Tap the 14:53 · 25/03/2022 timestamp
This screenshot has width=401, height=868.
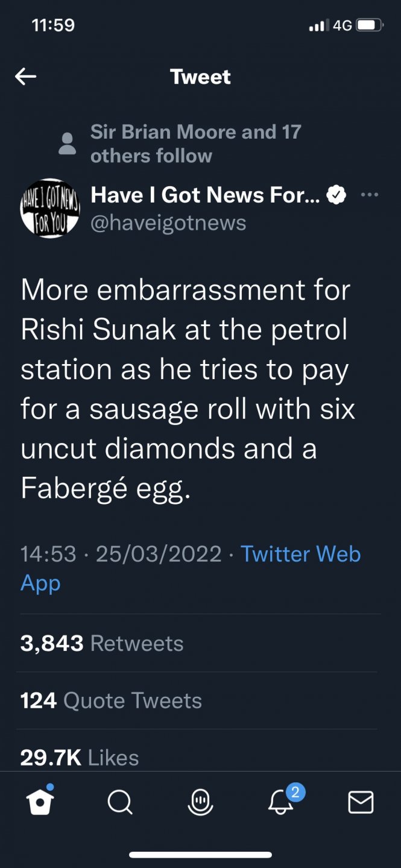pyautogui.click(x=121, y=553)
